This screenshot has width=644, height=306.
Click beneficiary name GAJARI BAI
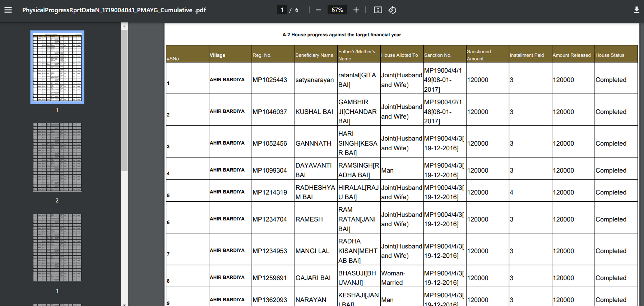point(313,278)
